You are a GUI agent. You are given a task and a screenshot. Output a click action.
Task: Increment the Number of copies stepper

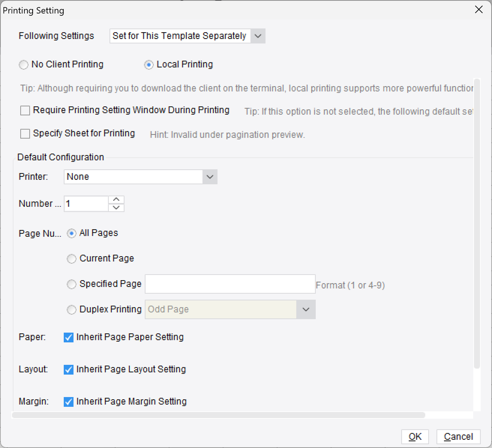pyautogui.click(x=116, y=199)
